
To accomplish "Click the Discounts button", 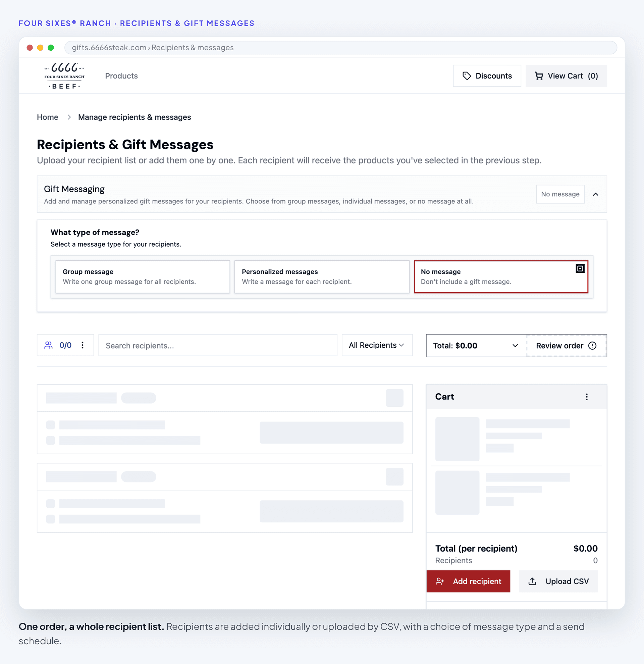I will click(487, 76).
